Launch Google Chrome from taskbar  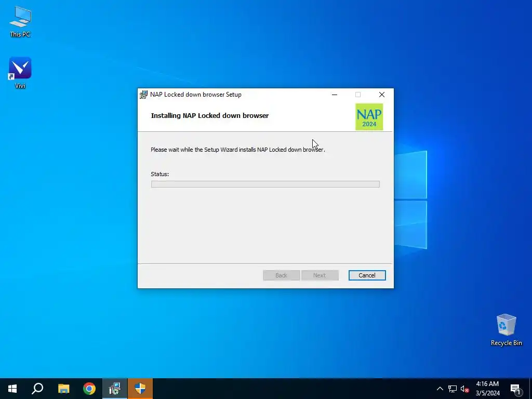click(x=89, y=389)
